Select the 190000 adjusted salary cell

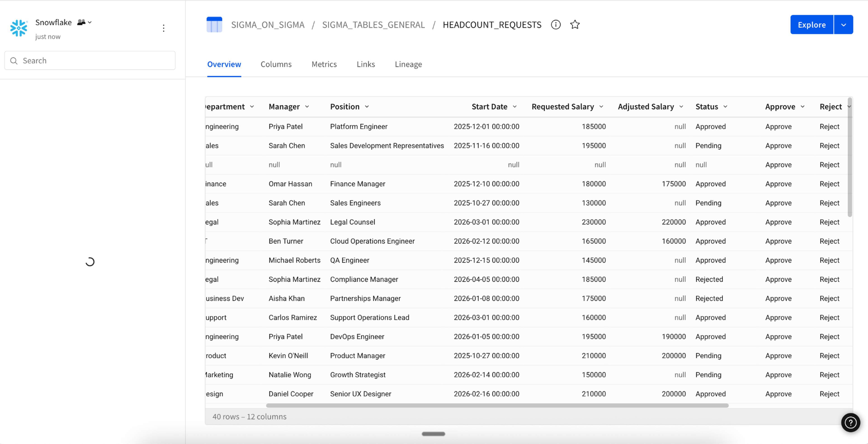point(674,336)
